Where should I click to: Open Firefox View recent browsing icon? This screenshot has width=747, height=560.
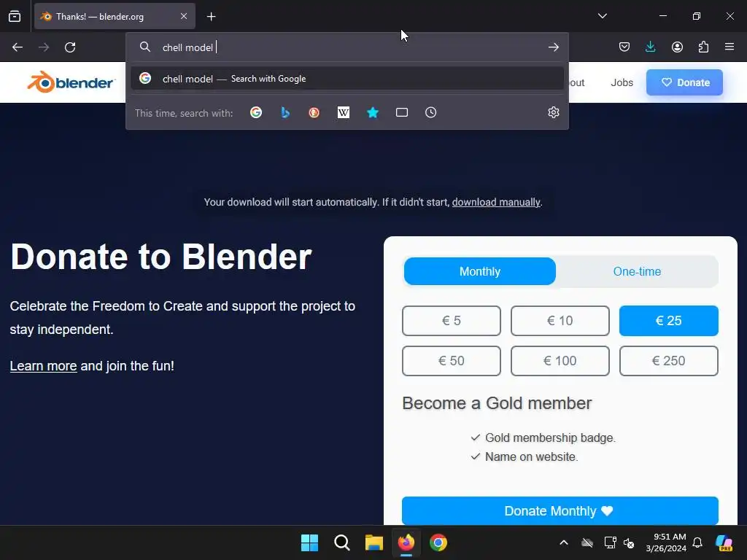point(15,16)
